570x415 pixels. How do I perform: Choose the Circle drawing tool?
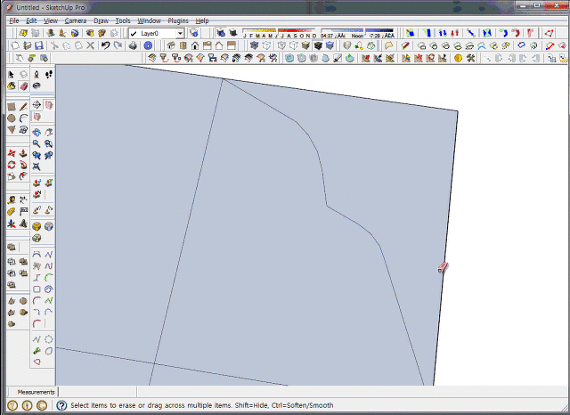click(x=11, y=118)
